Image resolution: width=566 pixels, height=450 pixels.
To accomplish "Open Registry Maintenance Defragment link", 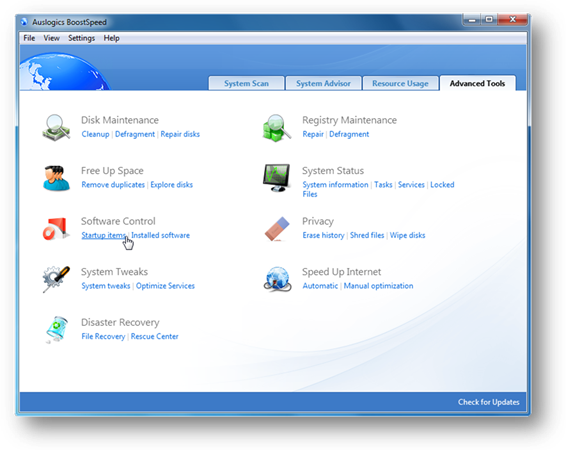I will (x=349, y=134).
